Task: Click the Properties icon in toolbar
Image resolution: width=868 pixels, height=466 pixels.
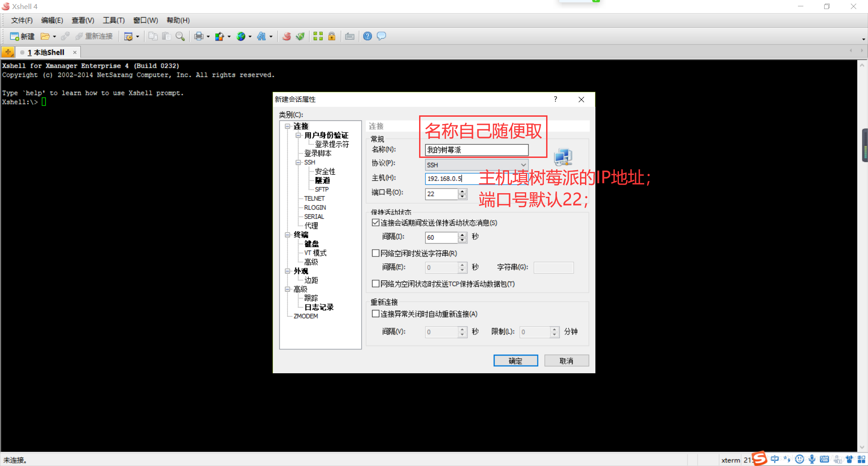Action: pyautogui.click(x=128, y=36)
